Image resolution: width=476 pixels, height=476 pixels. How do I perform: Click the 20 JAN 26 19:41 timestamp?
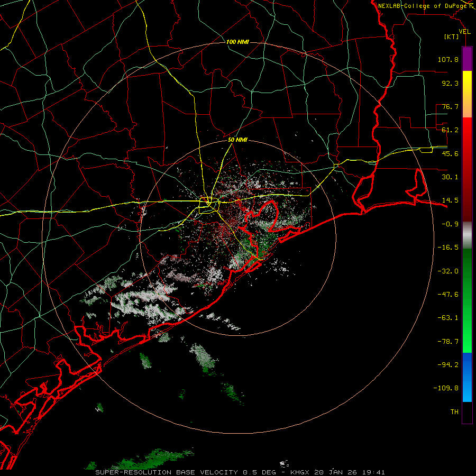(350, 472)
